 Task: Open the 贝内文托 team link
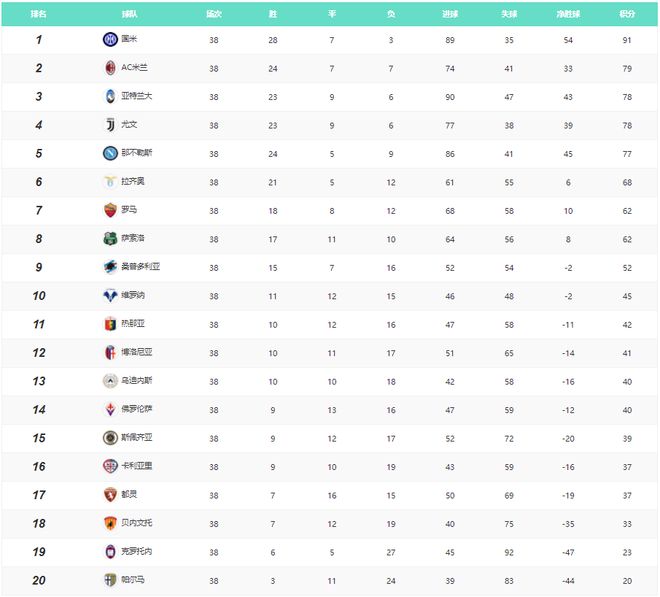pos(136,523)
